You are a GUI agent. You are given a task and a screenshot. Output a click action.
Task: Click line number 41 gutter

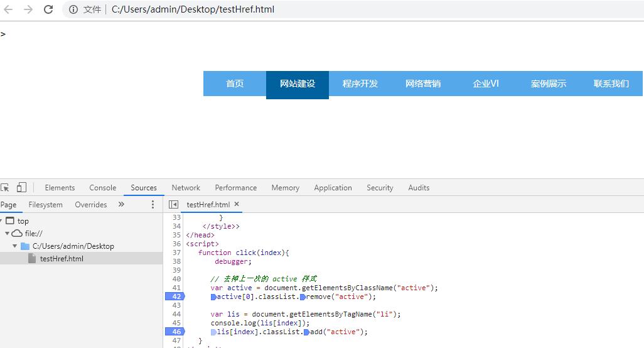pyautogui.click(x=176, y=288)
